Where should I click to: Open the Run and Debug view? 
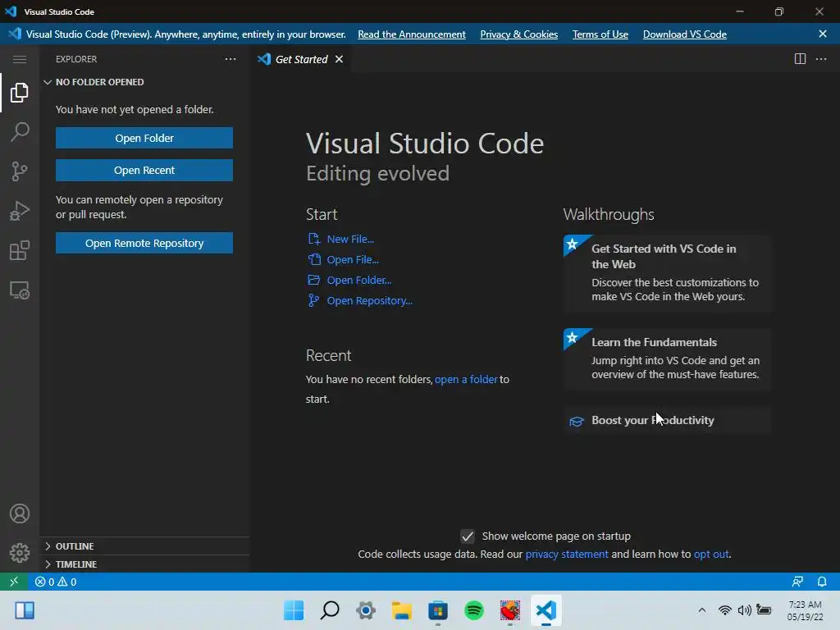[x=20, y=211]
